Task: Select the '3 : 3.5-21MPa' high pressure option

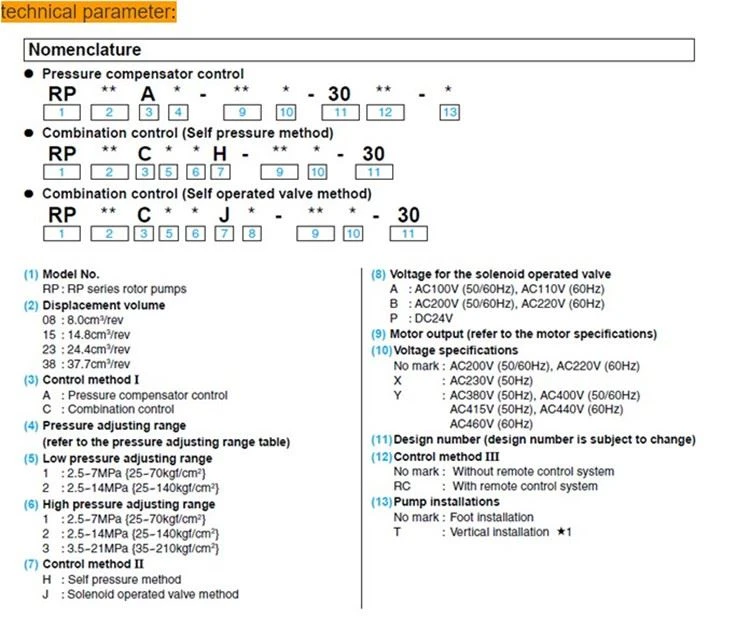Action: coord(131,548)
